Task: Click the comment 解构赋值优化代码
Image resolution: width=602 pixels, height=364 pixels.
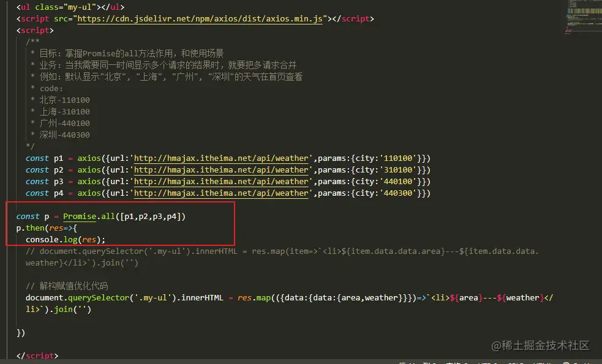Action: (x=67, y=286)
